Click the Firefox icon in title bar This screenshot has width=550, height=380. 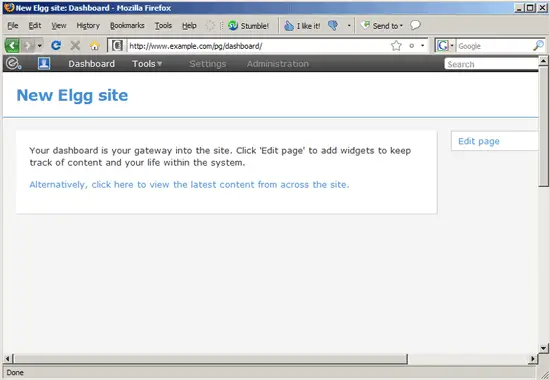[x=9, y=7]
